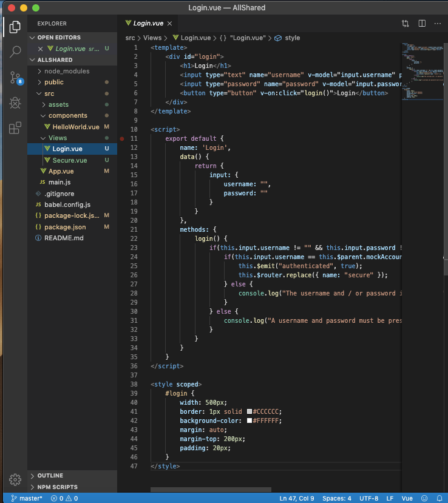Click the Vue language mode indicator
Viewport: 448px width, 503px height.
[x=407, y=498]
